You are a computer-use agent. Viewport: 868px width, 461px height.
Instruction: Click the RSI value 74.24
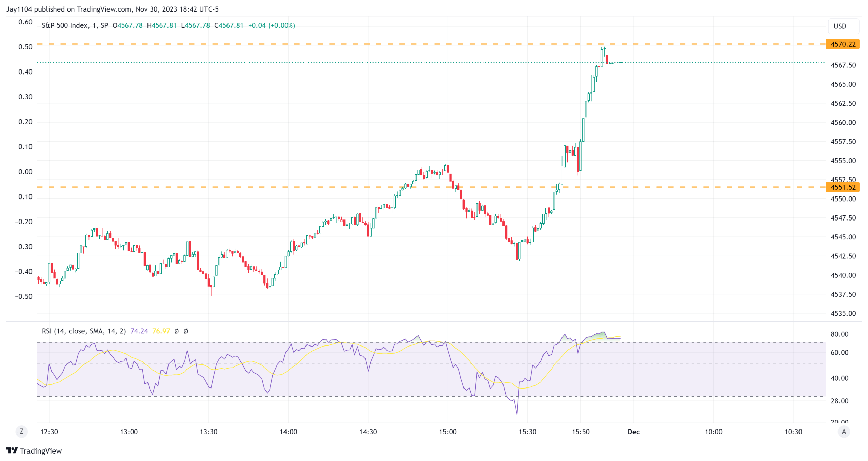point(139,331)
